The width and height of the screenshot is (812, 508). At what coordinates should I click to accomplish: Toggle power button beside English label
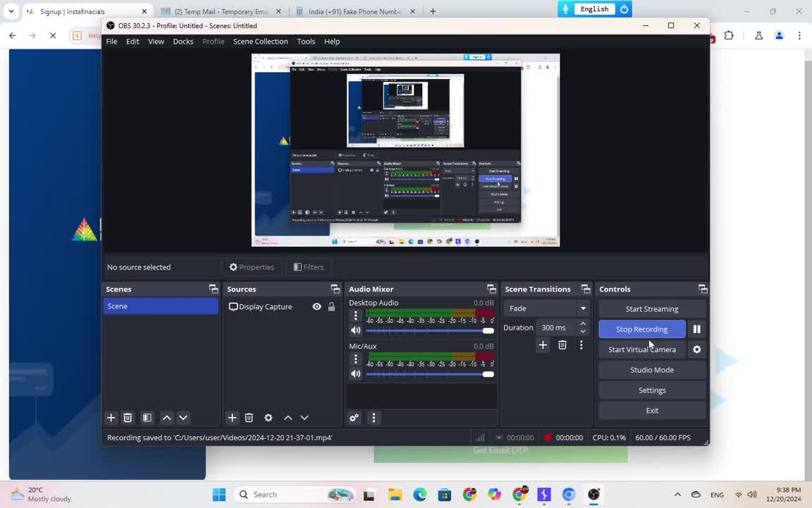[624, 9]
